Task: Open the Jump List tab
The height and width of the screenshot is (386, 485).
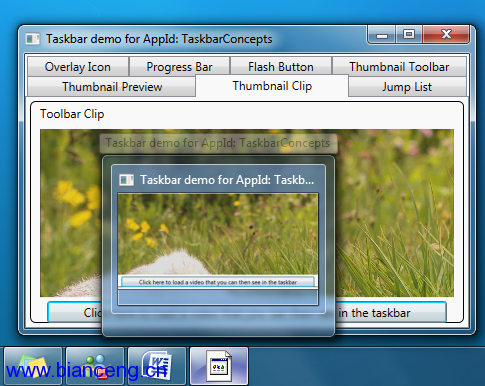Action: click(407, 87)
